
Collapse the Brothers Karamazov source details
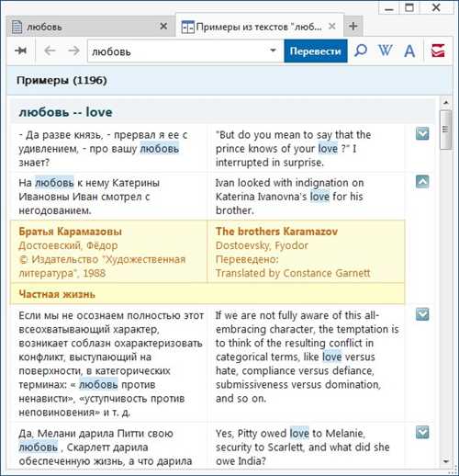(422, 182)
